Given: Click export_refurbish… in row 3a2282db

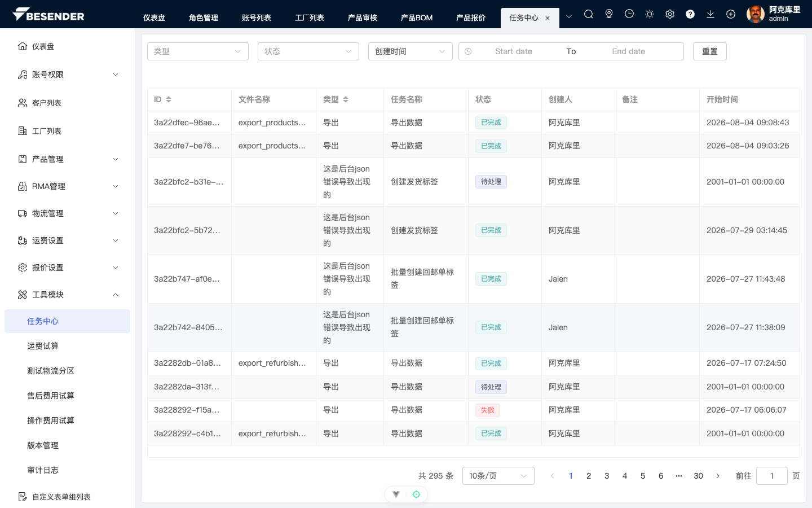Looking at the screenshot, I should pyautogui.click(x=272, y=363).
